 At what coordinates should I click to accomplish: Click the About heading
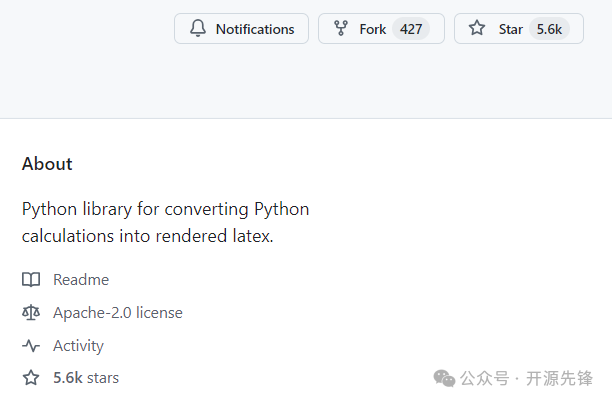[47, 164]
